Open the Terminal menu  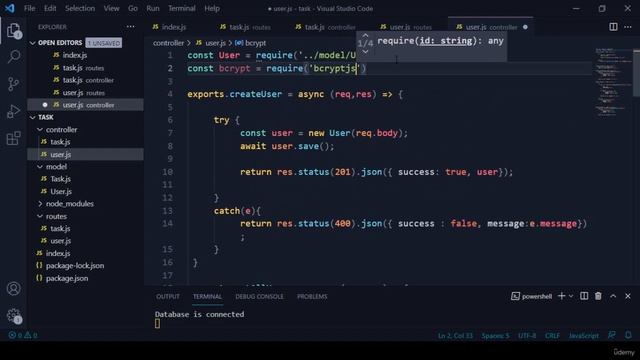pyautogui.click(x=182, y=8)
